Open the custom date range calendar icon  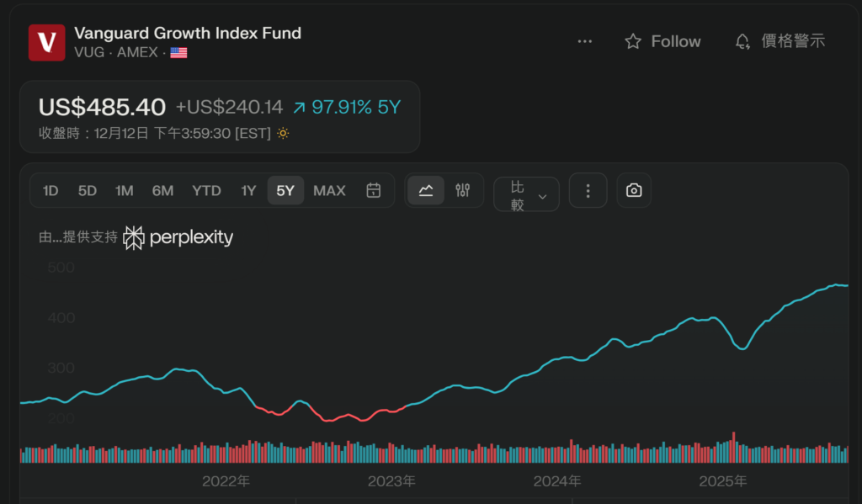pos(374,191)
